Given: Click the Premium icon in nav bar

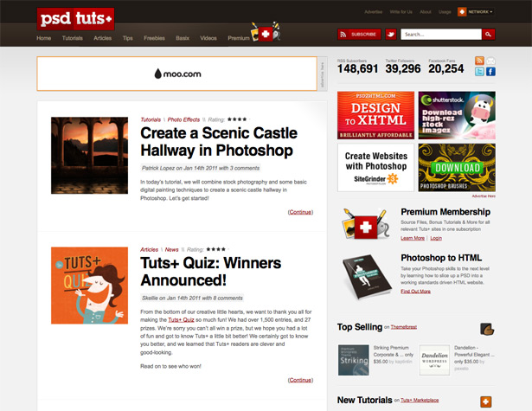Looking at the screenshot, I should (x=266, y=32).
